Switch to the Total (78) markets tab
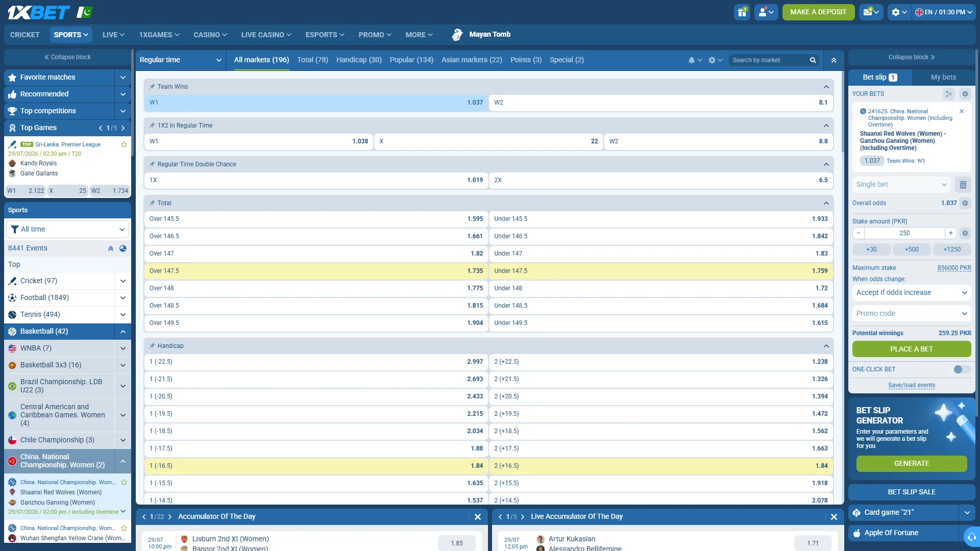The image size is (980, 551). (x=312, y=60)
